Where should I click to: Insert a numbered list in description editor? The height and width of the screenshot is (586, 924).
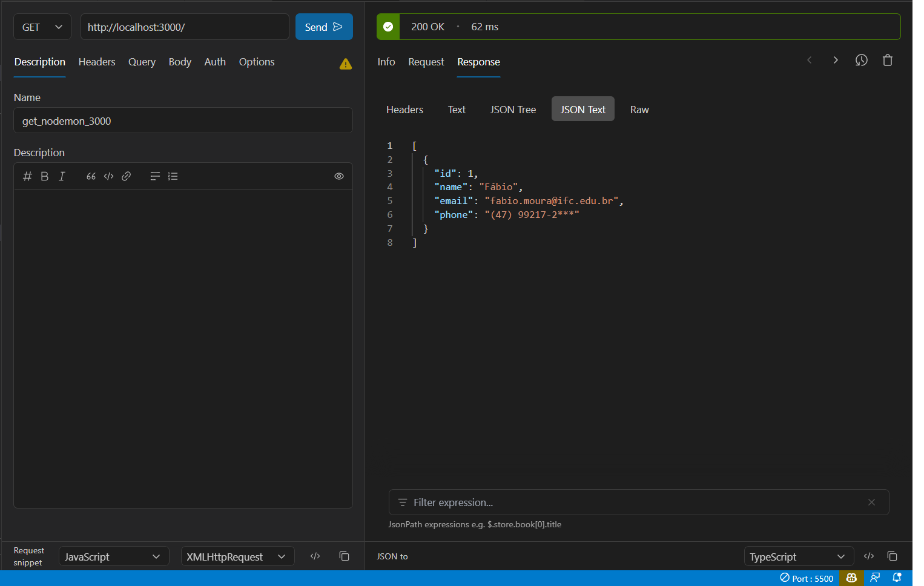(173, 176)
